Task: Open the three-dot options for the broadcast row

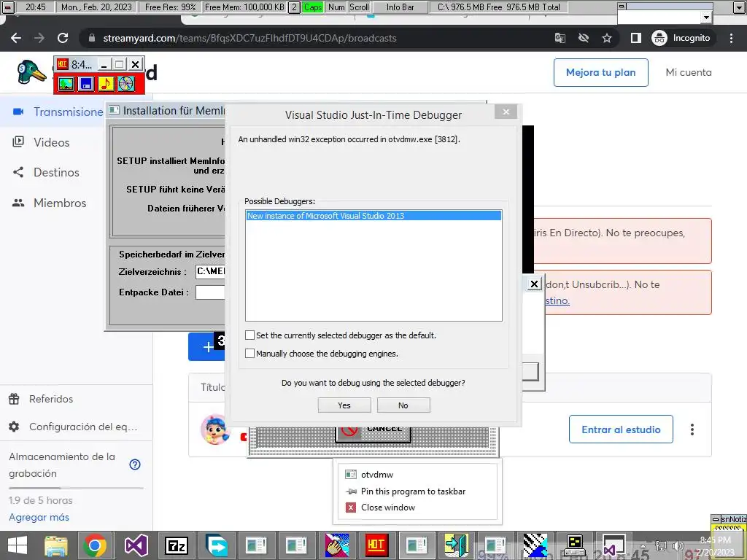Action: [x=692, y=429]
